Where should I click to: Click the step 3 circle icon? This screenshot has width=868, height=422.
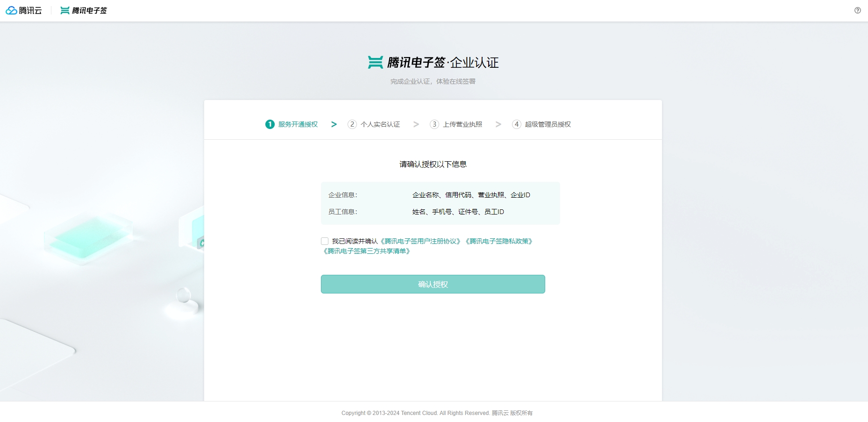(434, 124)
